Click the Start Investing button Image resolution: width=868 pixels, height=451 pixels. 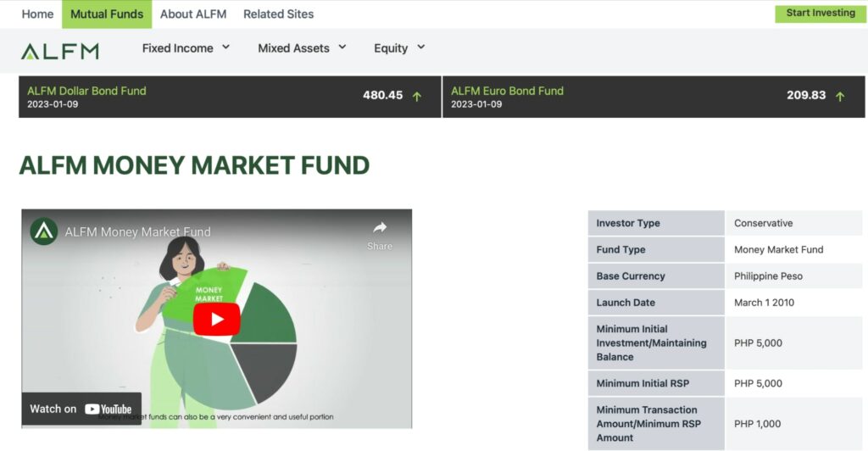[821, 14]
